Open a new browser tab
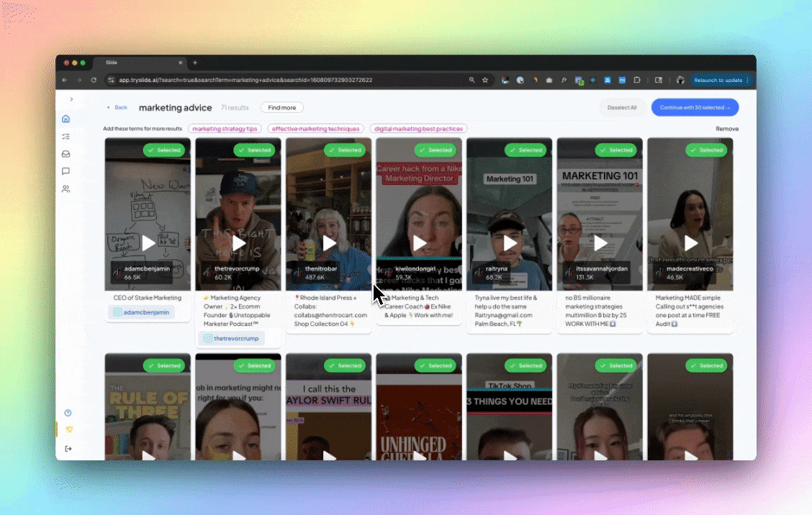Image resolution: width=812 pixels, height=515 pixels. tap(195, 63)
